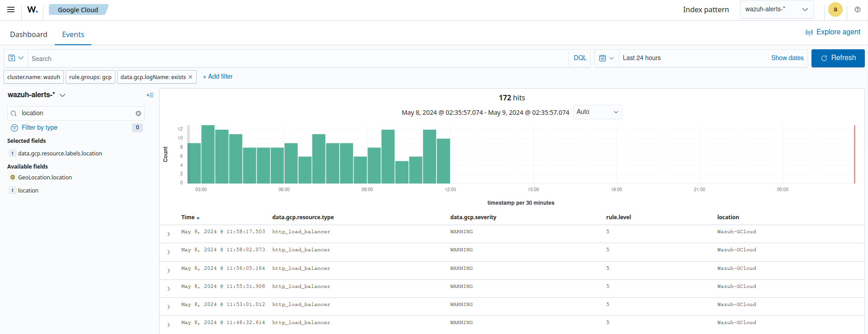Collapse the fields sidebar

pyautogui.click(x=150, y=95)
